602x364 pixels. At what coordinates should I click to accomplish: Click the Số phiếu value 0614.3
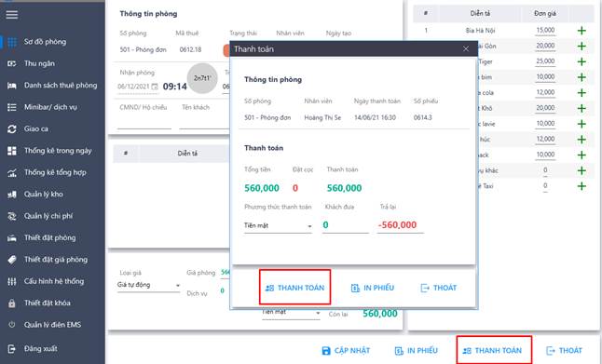(423, 117)
